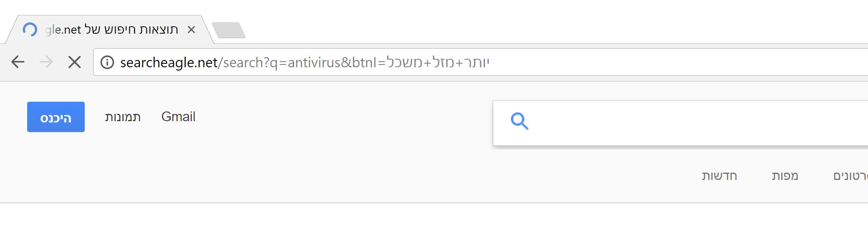Viewport: 868px width, 231px height.
Task: Click the stop loading X button
Action: [x=75, y=62]
